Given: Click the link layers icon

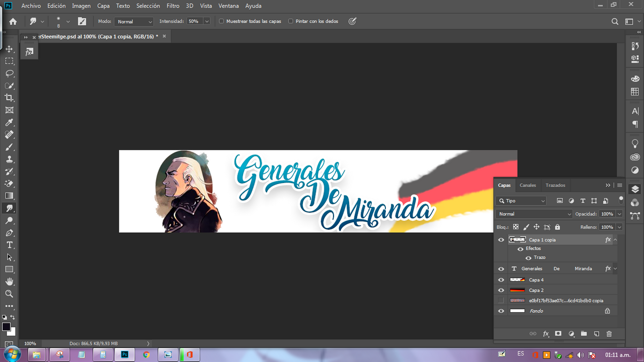Looking at the screenshot, I should tap(533, 334).
